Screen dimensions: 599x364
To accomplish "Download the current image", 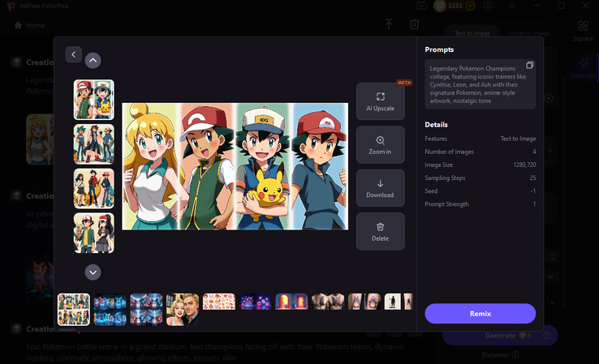I will tap(380, 188).
